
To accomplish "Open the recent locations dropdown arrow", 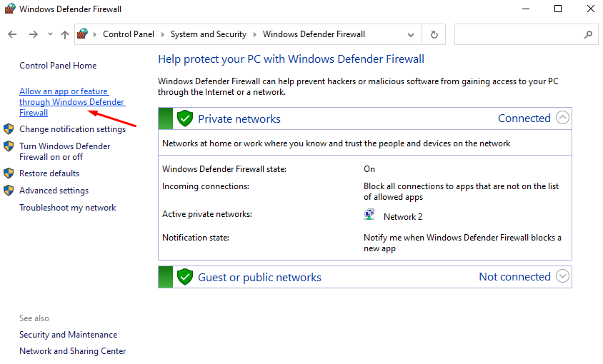I will [50, 34].
